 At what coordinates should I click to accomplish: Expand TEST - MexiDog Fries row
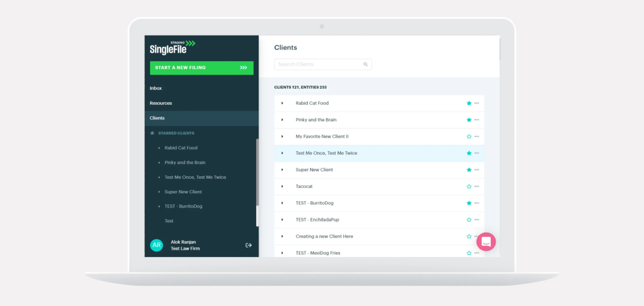(282, 253)
